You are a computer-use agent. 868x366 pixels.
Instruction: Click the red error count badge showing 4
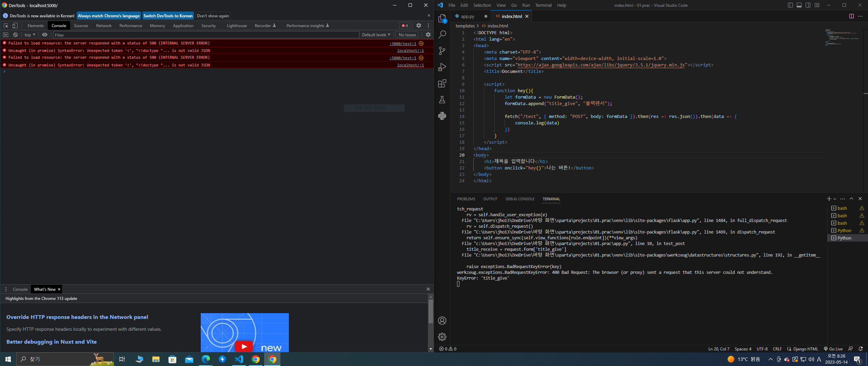(x=405, y=25)
